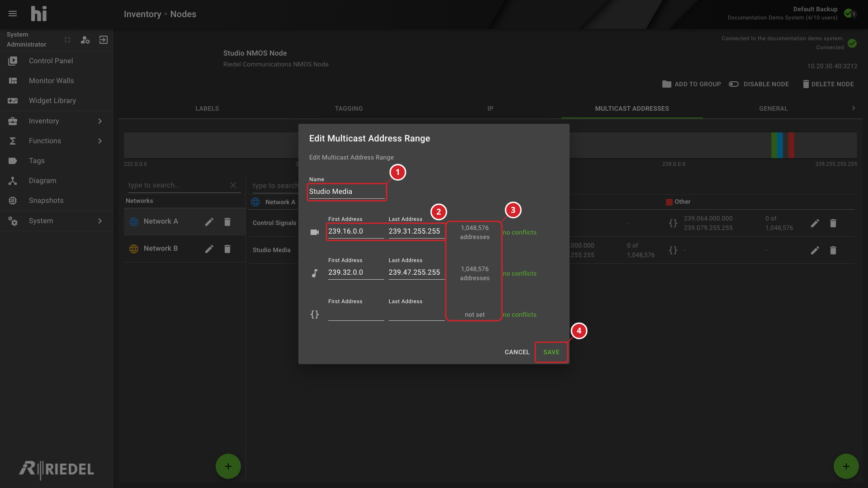Click Delete Node button
Screen dimensions: 868x488
click(828, 84)
